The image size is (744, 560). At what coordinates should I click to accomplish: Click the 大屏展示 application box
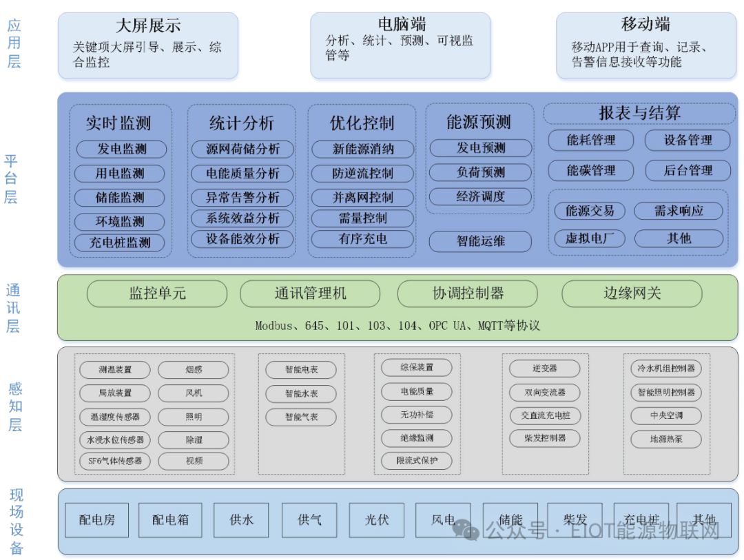coord(148,45)
